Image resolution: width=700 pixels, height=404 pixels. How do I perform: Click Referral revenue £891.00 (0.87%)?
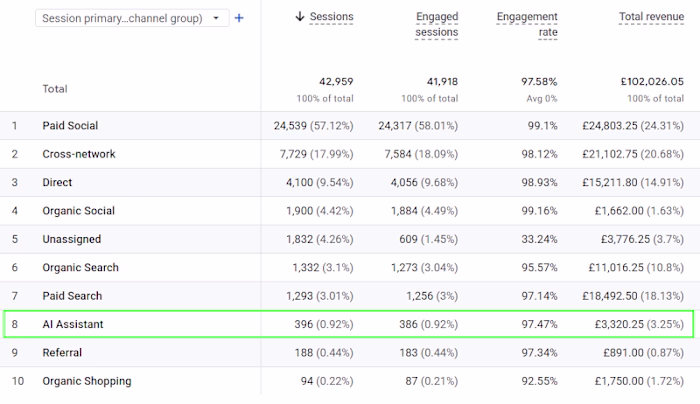(643, 353)
